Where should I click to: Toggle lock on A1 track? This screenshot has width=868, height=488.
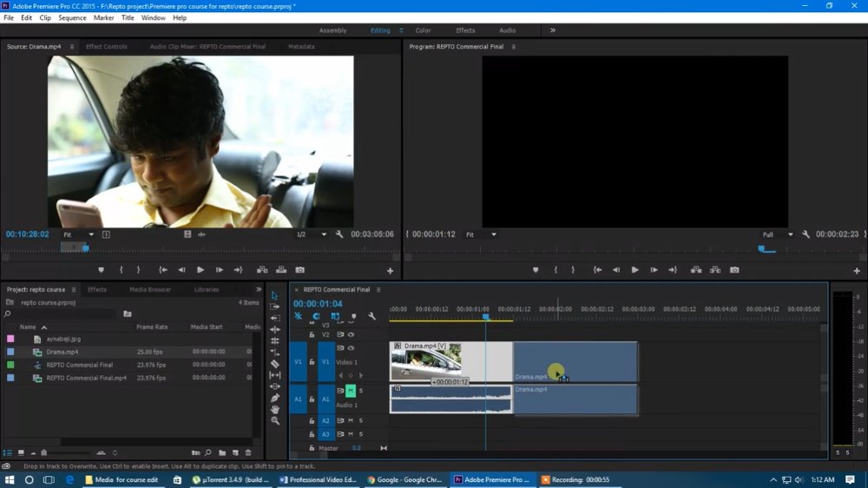tap(312, 399)
